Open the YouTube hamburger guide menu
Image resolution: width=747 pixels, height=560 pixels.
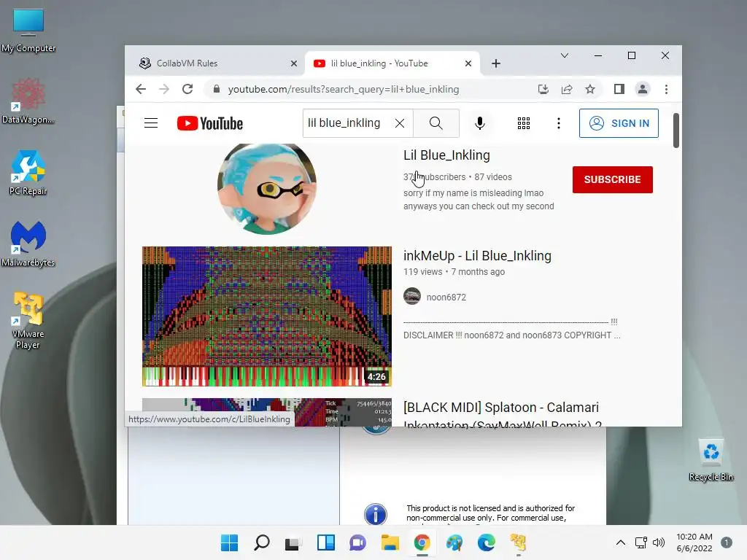[x=150, y=123]
